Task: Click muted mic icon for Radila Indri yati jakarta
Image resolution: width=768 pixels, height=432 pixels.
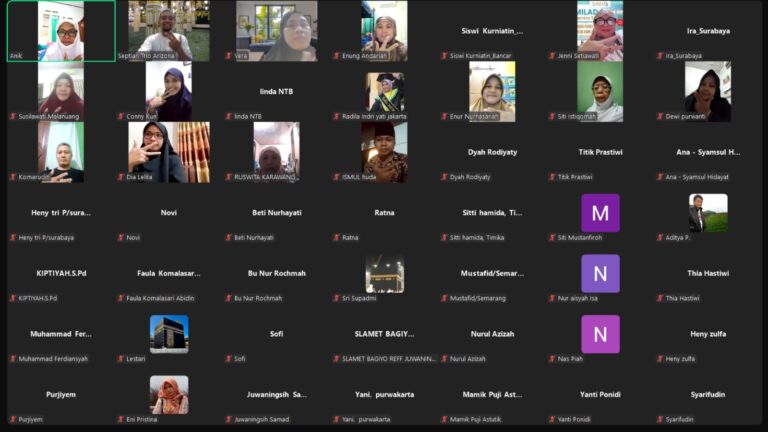Action: tap(336, 117)
